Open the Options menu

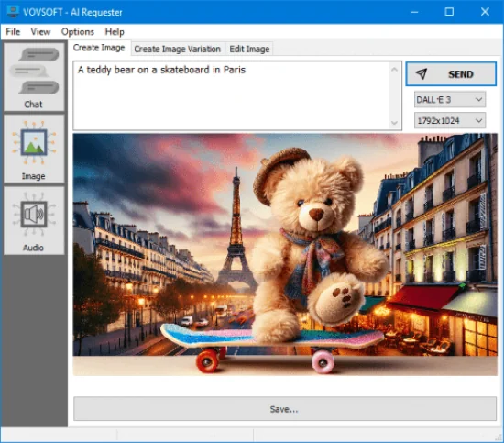pos(78,31)
